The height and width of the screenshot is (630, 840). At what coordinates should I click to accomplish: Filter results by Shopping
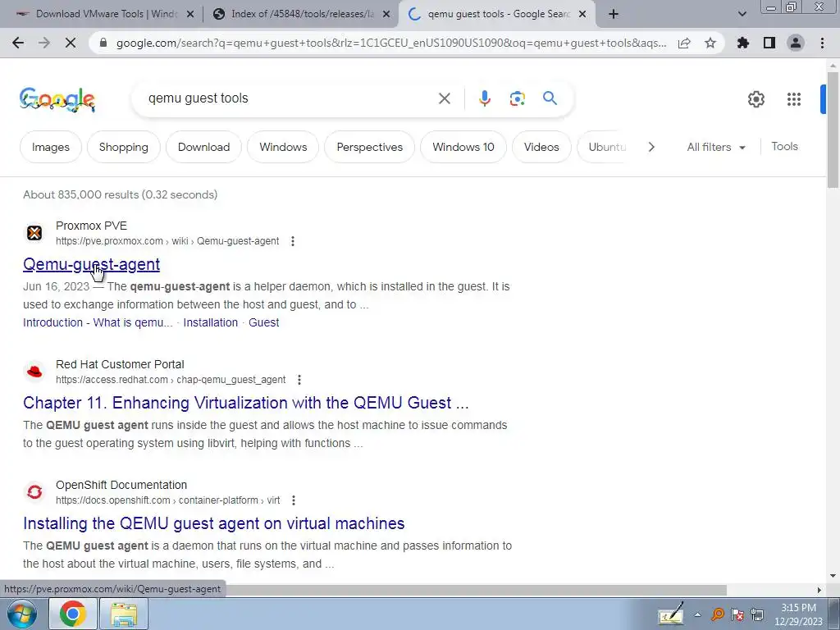pos(123,148)
